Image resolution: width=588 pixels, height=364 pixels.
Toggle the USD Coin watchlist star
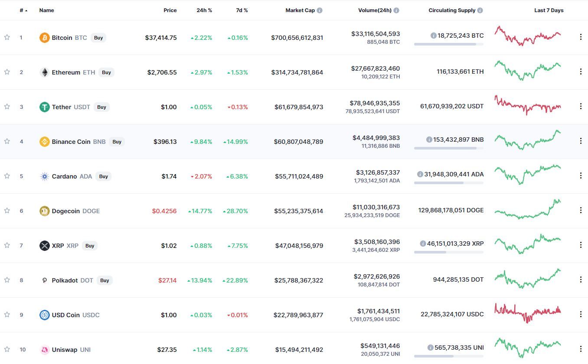click(7, 315)
